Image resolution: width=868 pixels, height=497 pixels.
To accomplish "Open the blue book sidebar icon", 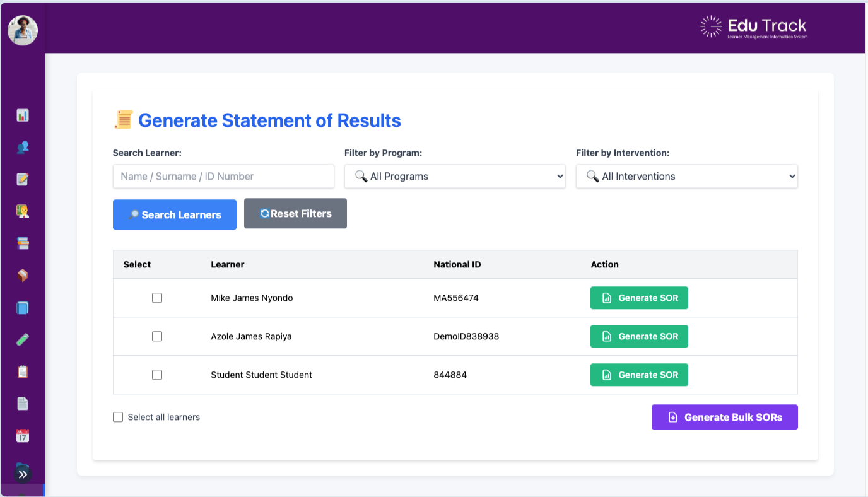I will (x=23, y=308).
